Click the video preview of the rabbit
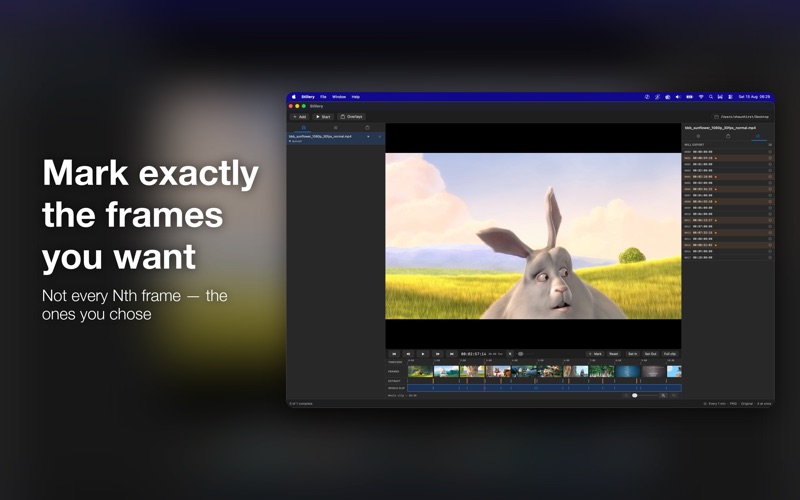Viewport: 800px width, 500px height. pos(533,236)
